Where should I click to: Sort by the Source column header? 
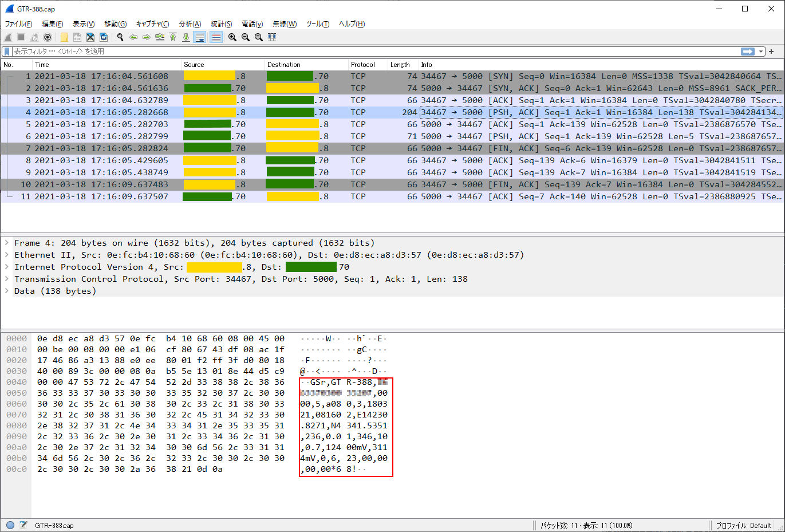click(223, 65)
